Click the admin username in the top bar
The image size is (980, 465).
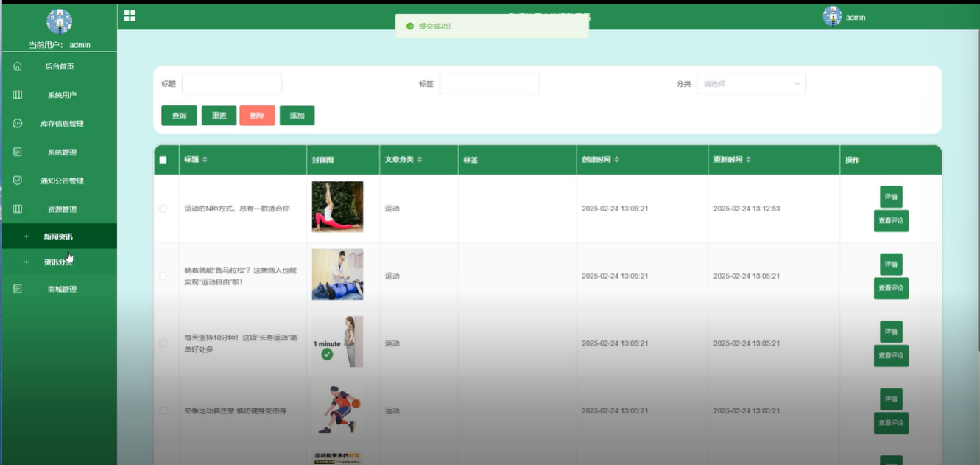pyautogui.click(x=856, y=17)
